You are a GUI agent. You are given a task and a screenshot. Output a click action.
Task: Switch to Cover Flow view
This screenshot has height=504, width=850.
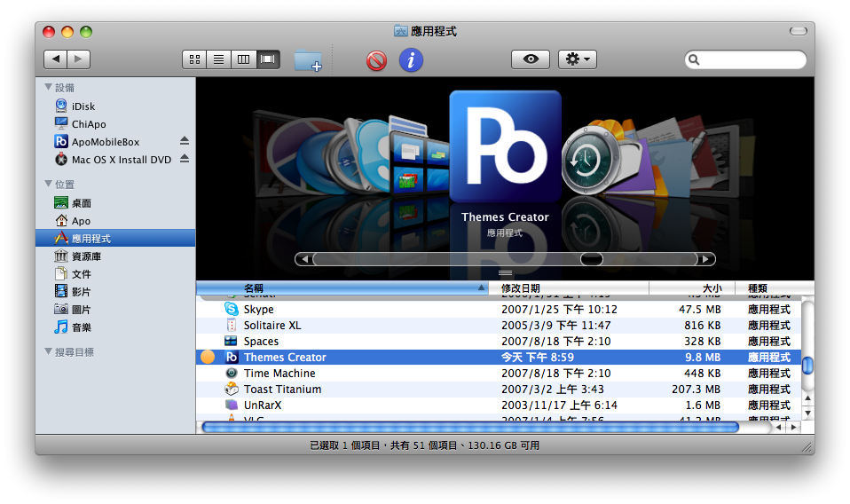pyautogui.click(x=268, y=59)
